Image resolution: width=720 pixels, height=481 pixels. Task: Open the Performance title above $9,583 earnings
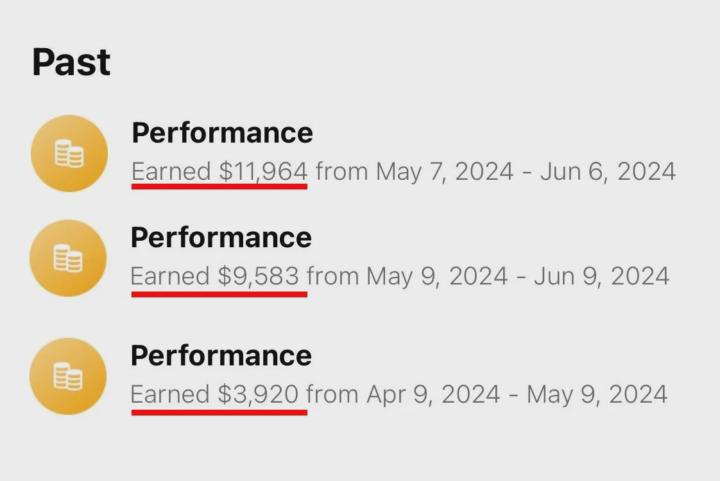point(222,238)
